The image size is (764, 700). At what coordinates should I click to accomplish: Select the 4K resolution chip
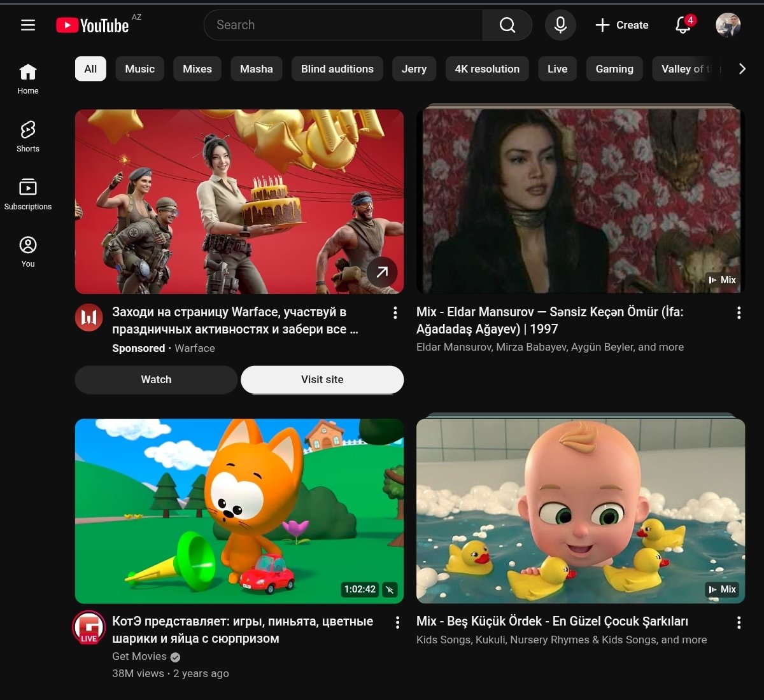(487, 69)
